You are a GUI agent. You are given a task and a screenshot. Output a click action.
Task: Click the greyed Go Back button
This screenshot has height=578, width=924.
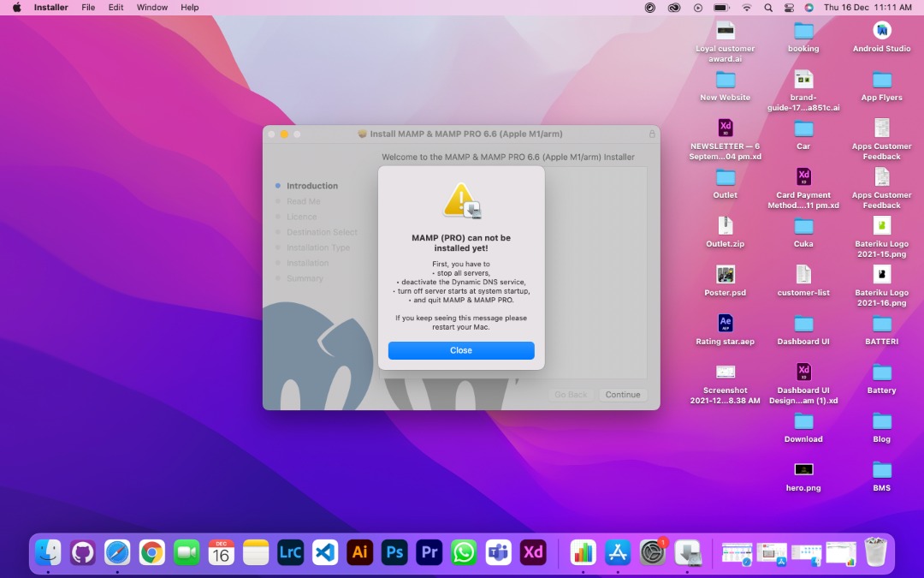(571, 395)
